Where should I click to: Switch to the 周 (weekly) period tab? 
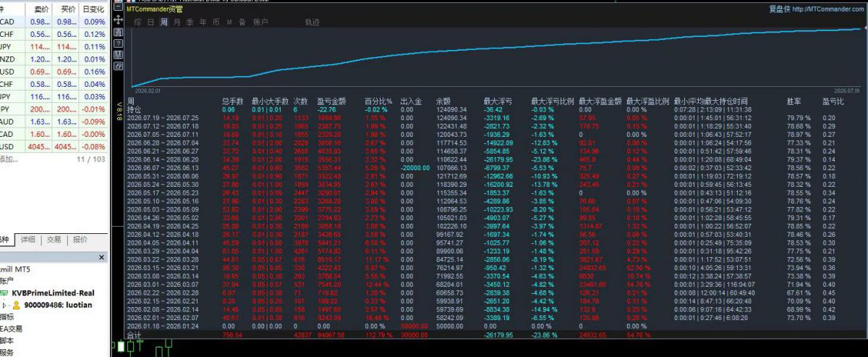coord(163,22)
